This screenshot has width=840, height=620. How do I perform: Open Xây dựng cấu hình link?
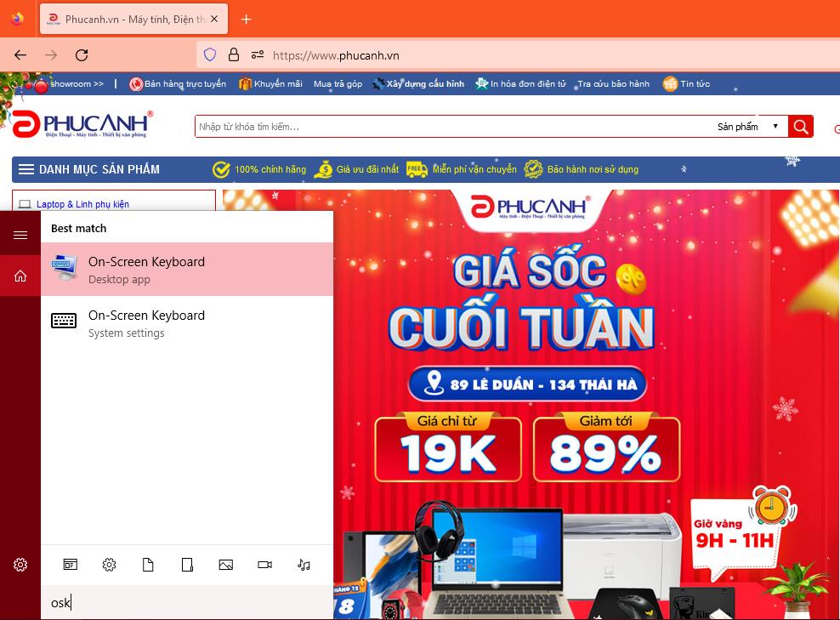click(418, 83)
